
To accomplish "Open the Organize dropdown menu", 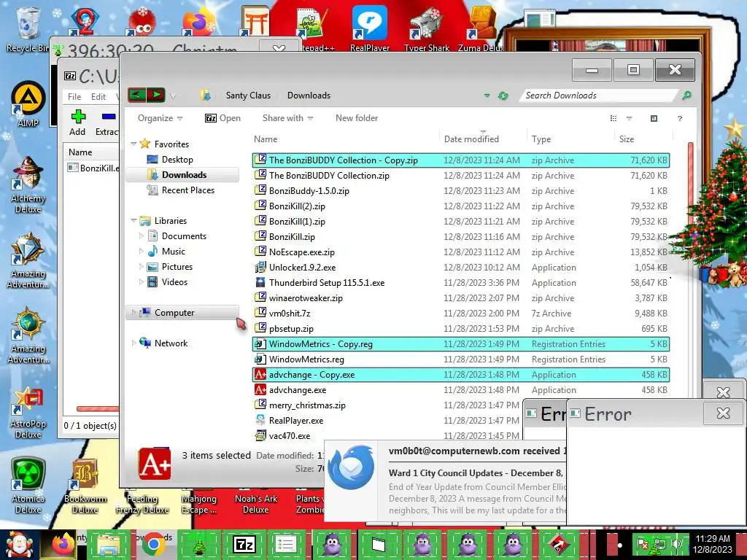I will [160, 118].
